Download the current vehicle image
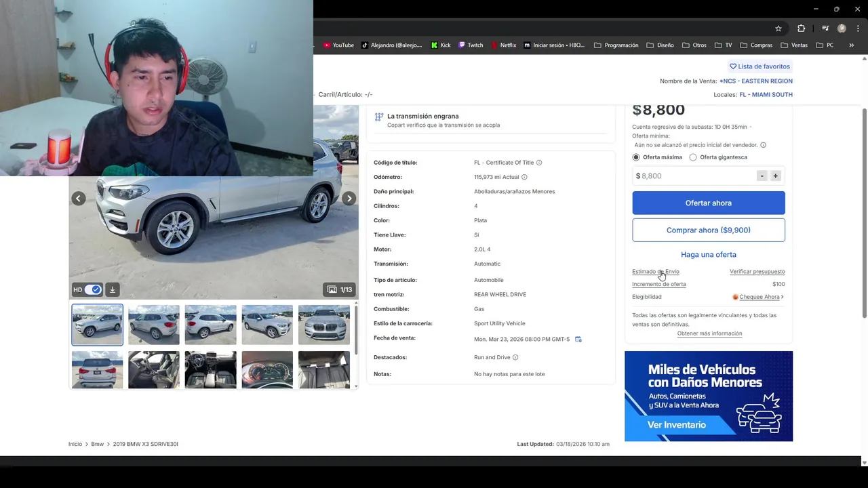Image resolution: width=868 pixels, height=488 pixels. (x=113, y=289)
